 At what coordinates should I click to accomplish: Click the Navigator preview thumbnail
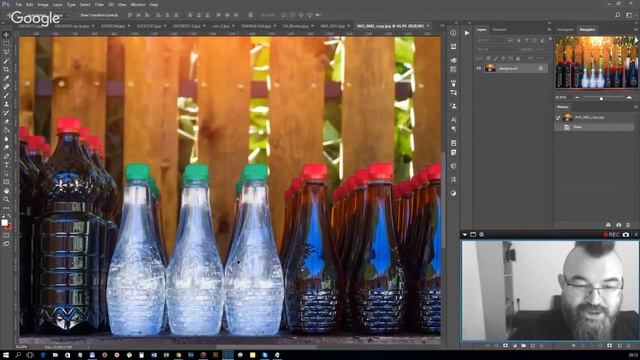pyautogui.click(x=596, y=62)
